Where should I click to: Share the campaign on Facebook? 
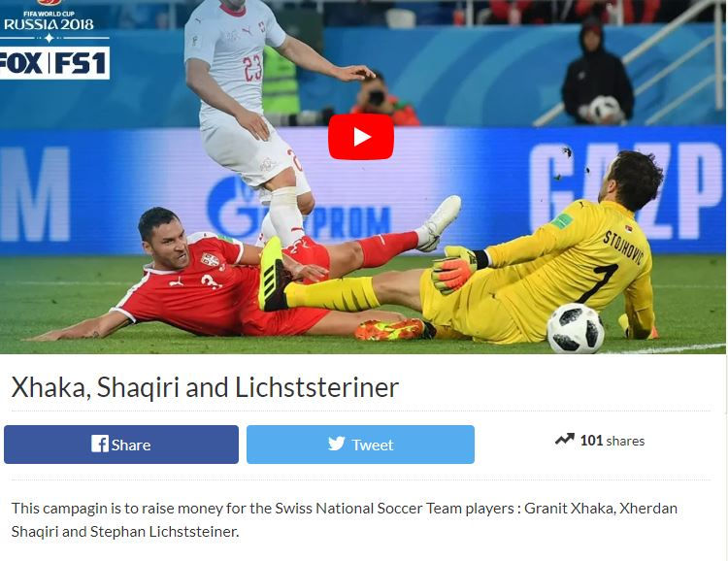point(121,445)
